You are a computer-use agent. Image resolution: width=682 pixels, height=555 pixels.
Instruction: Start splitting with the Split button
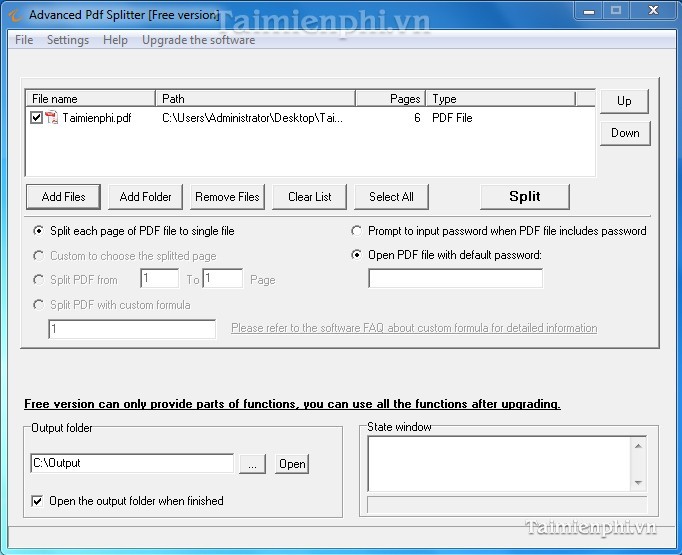(x=525, y=197)
